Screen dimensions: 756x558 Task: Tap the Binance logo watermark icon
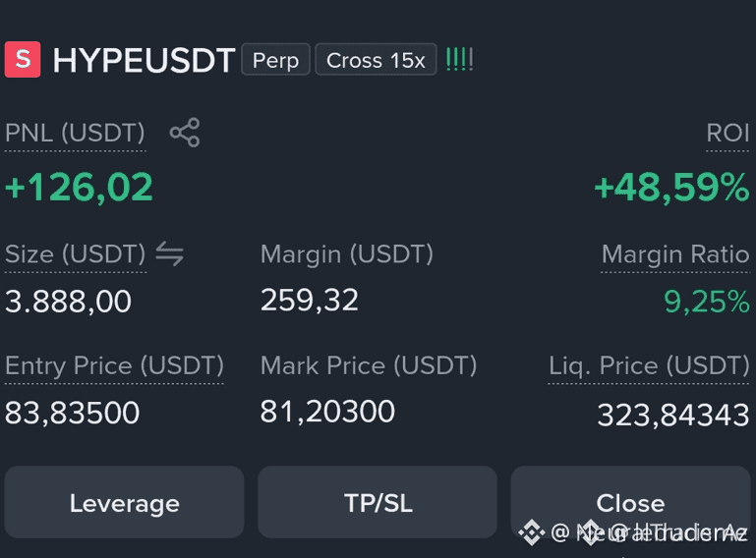531,532
